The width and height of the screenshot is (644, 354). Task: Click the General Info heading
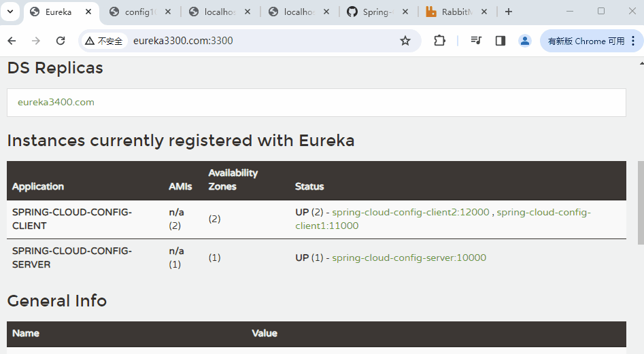pos(57,301)
